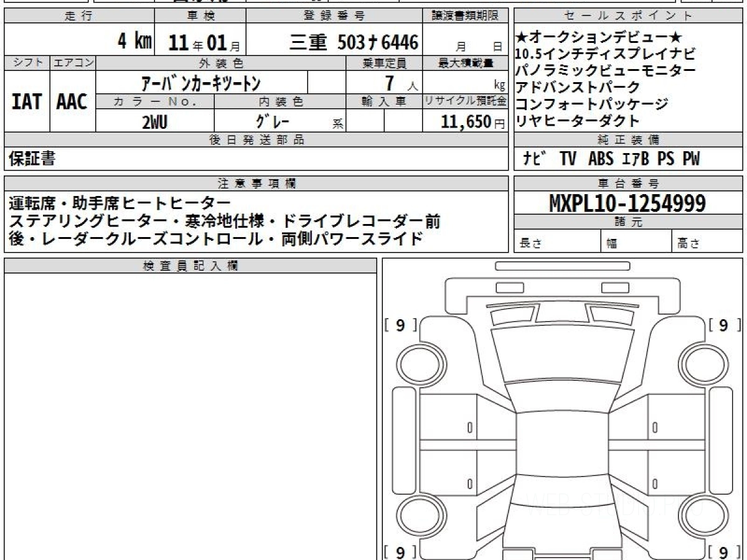Viewport: 747px width, 560px height.
Task: Select the 輸入車 header
Action: pyautogui.click(x=384, y=101)
